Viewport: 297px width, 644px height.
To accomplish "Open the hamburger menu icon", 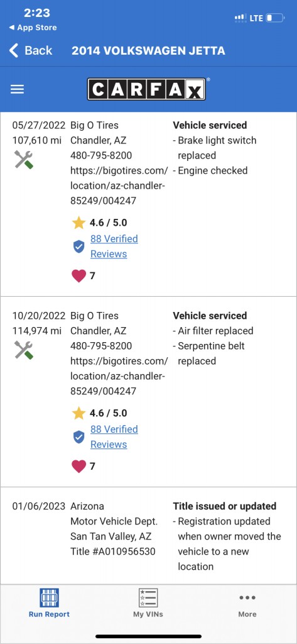I will [x=17, y=89].
